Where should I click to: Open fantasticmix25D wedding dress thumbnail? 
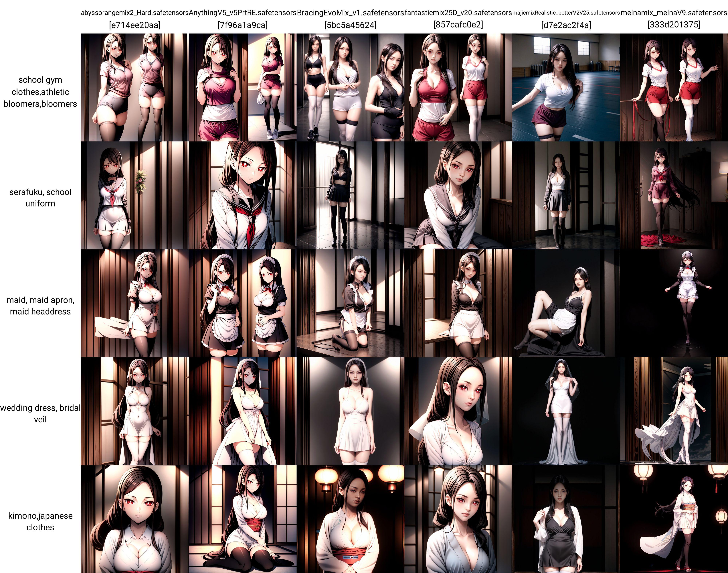coord(458,411)
